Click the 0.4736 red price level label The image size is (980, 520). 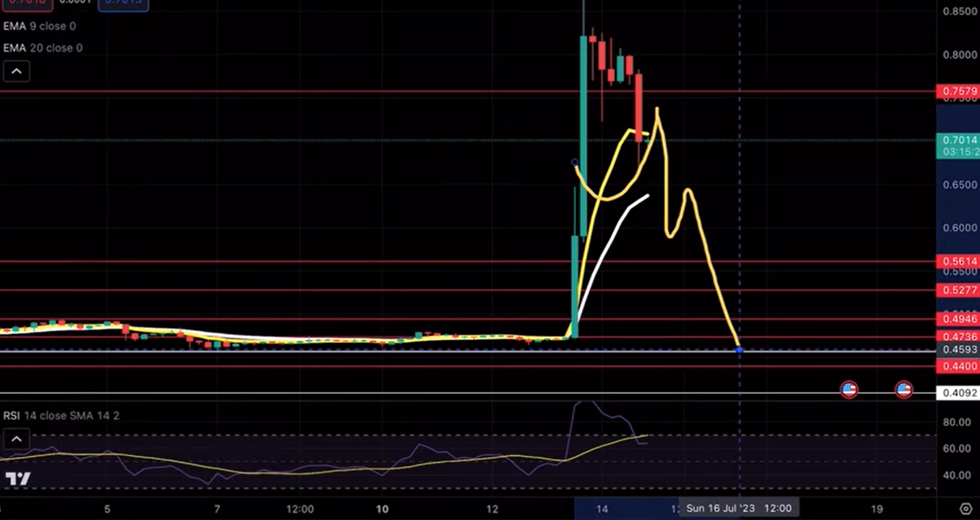coord(958,337)
